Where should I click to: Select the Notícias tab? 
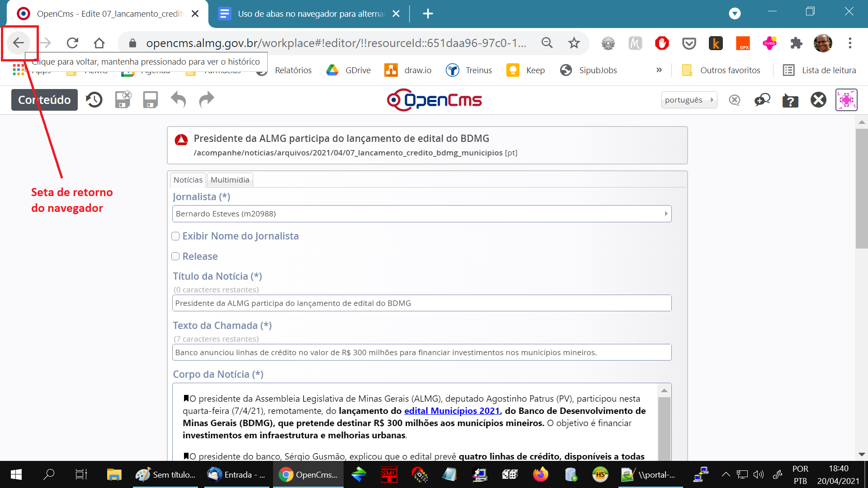(188, 180)
